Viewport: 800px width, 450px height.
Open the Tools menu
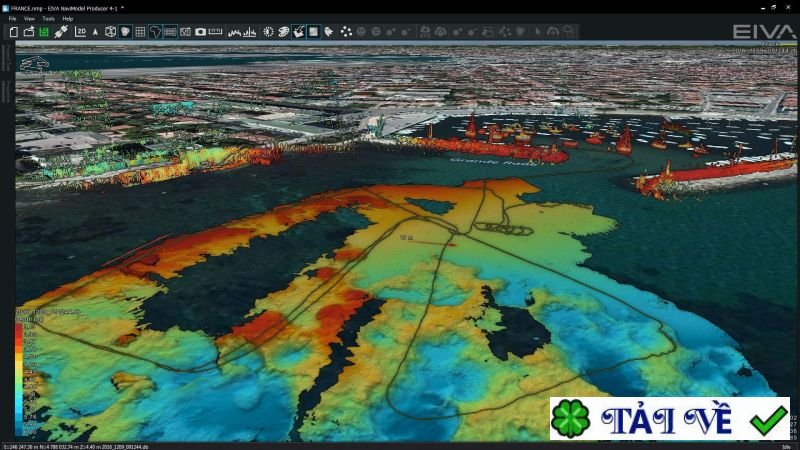(x=48, y=18)
